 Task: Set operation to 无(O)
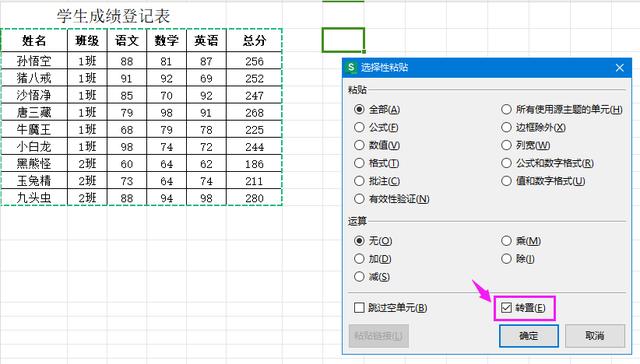[373, 241]
